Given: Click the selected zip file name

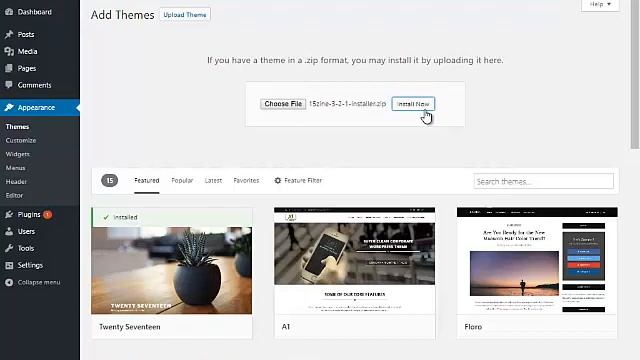Looking at the screenshot, I should pos(347,104).
